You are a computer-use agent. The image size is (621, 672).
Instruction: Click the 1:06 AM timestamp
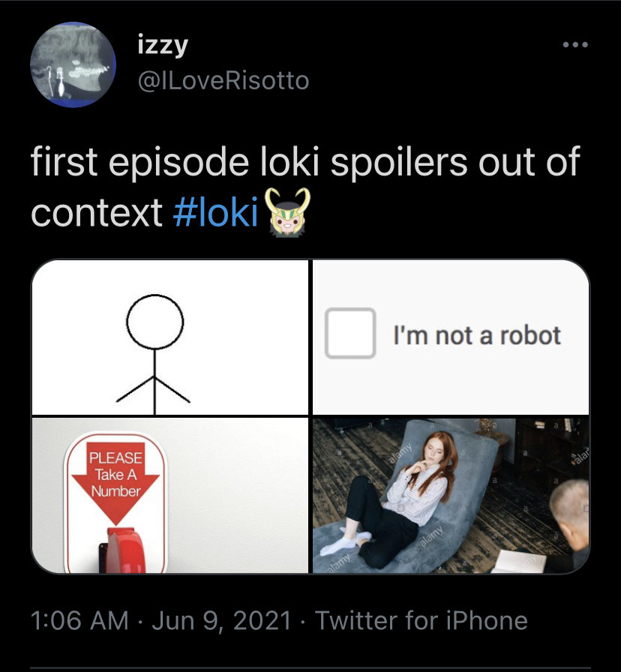(79, 620)
